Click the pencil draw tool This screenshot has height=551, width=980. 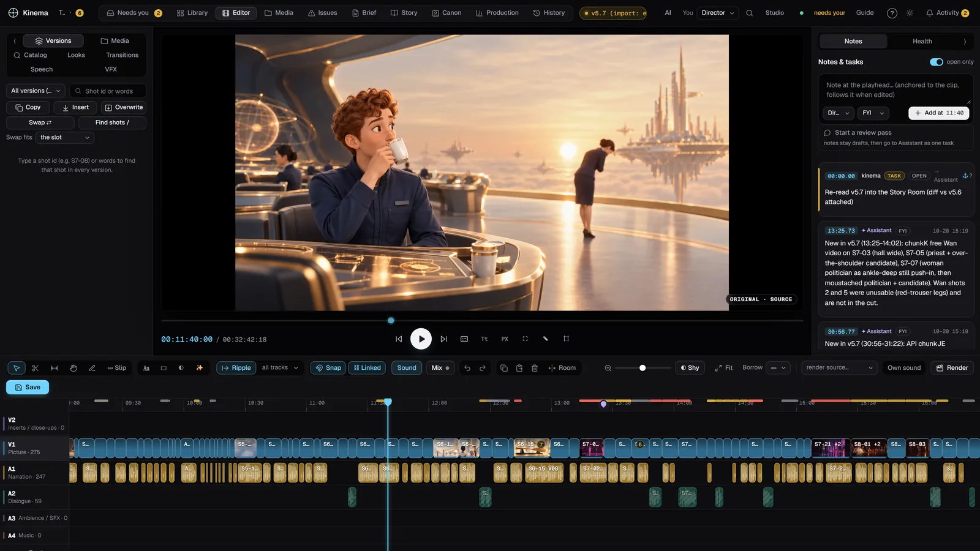[92, 368]
